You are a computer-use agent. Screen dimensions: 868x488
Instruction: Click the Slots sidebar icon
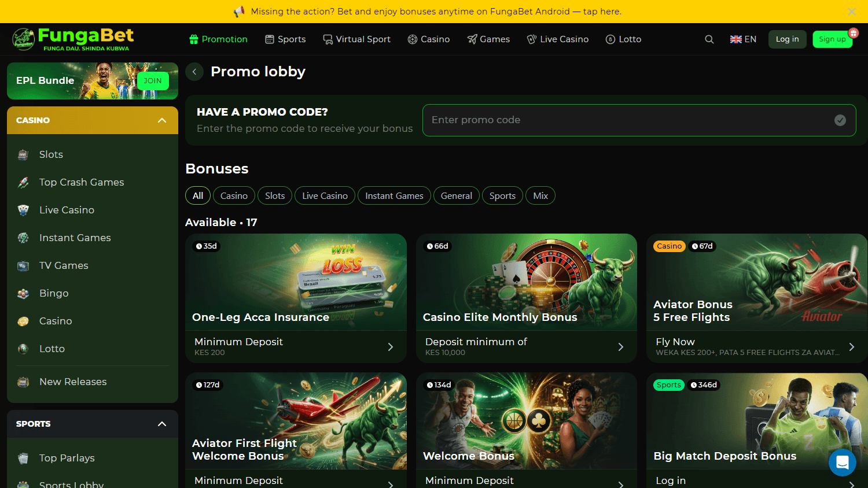click(x=23, y=154)
